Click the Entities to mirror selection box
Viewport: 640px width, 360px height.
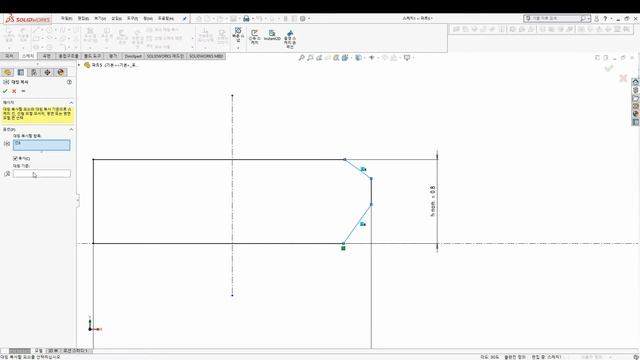coord(42,145)
